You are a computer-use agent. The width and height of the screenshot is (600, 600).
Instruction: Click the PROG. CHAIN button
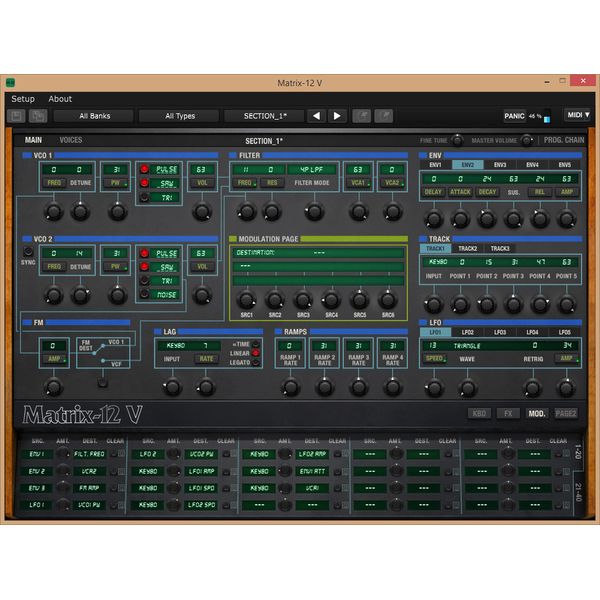coord(564,140)
